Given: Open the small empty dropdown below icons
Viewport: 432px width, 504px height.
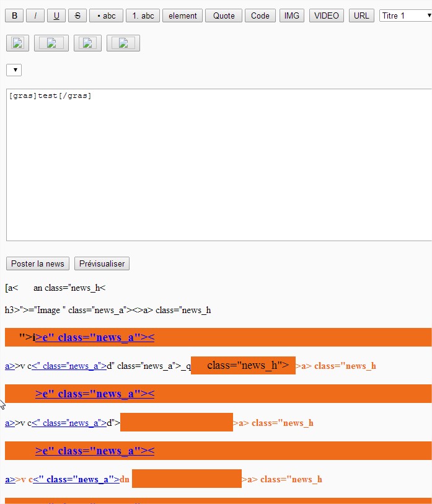Looking at the screenshot, I should click(14, 70).
